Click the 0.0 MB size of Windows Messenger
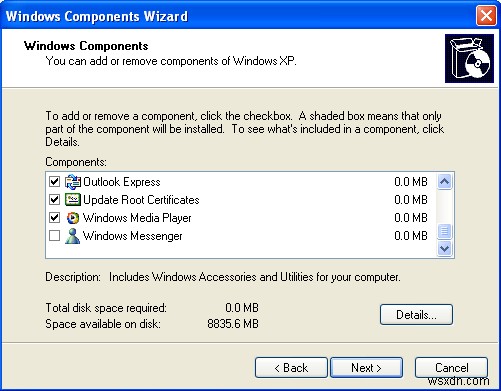The image size is (501, 391). [x=411, y=236]
